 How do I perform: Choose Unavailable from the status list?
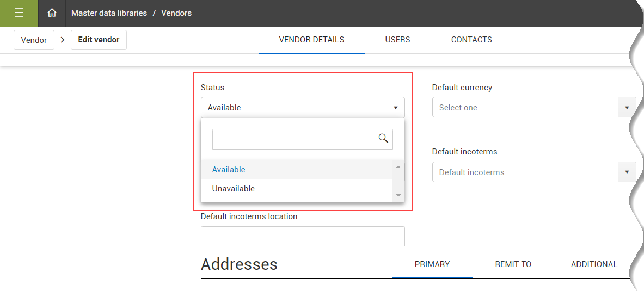(x=234, y=189)
